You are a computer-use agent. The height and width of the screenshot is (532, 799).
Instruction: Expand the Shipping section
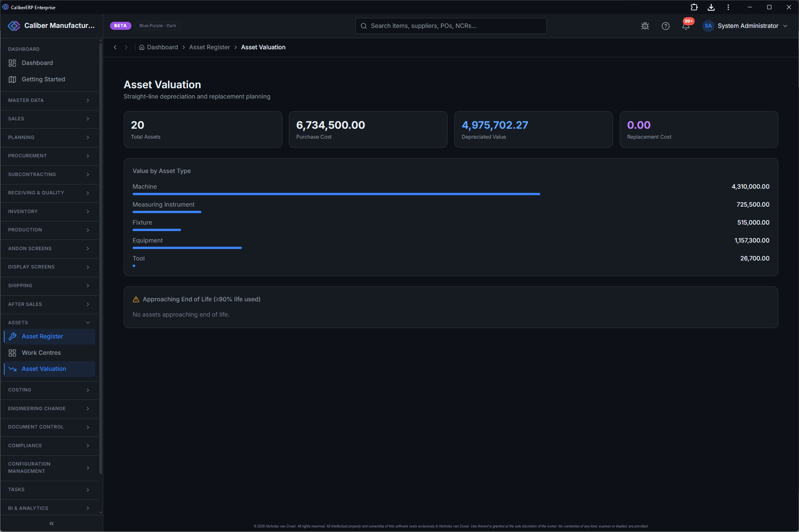[x=49, y=286]
